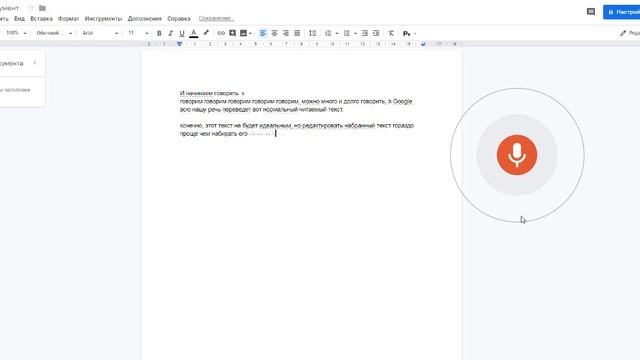640x360 pixels.
Task: Open the paragraph style dropdown
Action: [54, 33]
